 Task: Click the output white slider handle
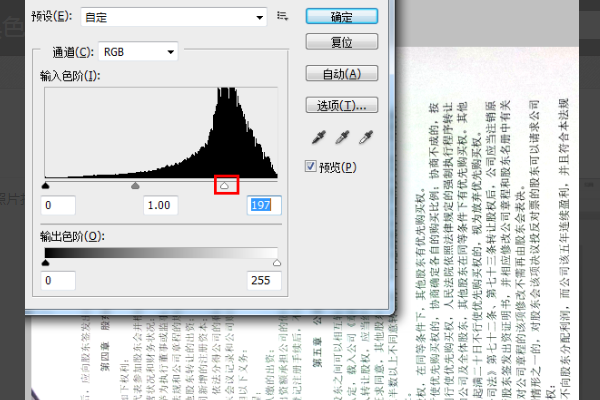pyautogui.click(x=277, y=263)
